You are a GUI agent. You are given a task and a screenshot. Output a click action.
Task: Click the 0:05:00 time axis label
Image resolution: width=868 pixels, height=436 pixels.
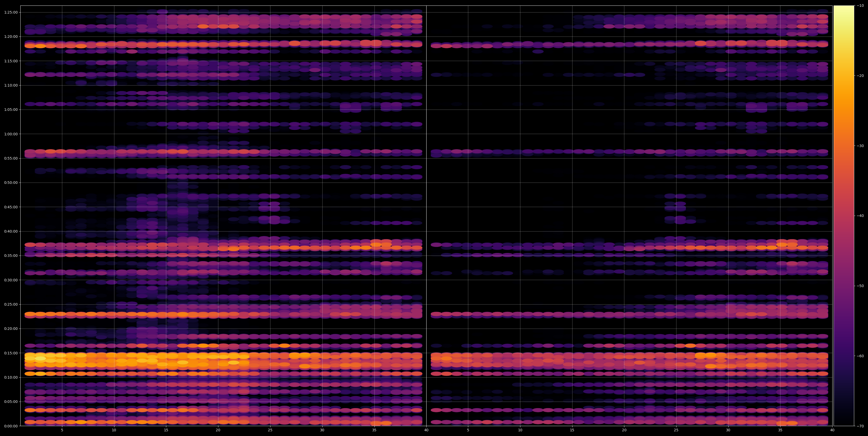[x=11, y=402]
